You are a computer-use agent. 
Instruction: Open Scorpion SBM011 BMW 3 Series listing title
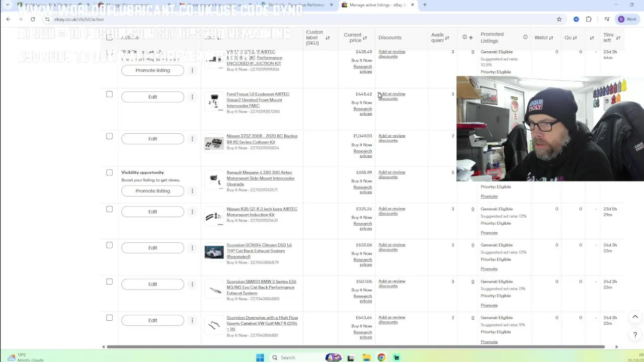pyautogui.click(x=261, y=287)
